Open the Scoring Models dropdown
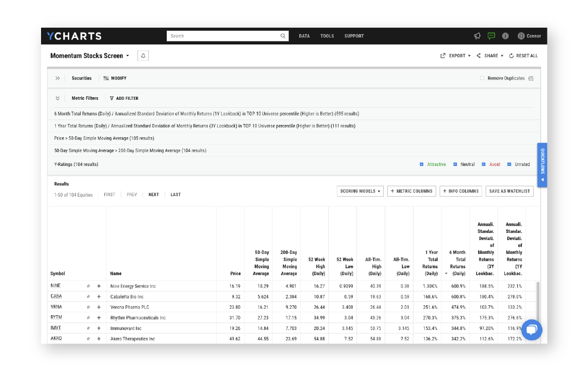 [x=360, y=191]
